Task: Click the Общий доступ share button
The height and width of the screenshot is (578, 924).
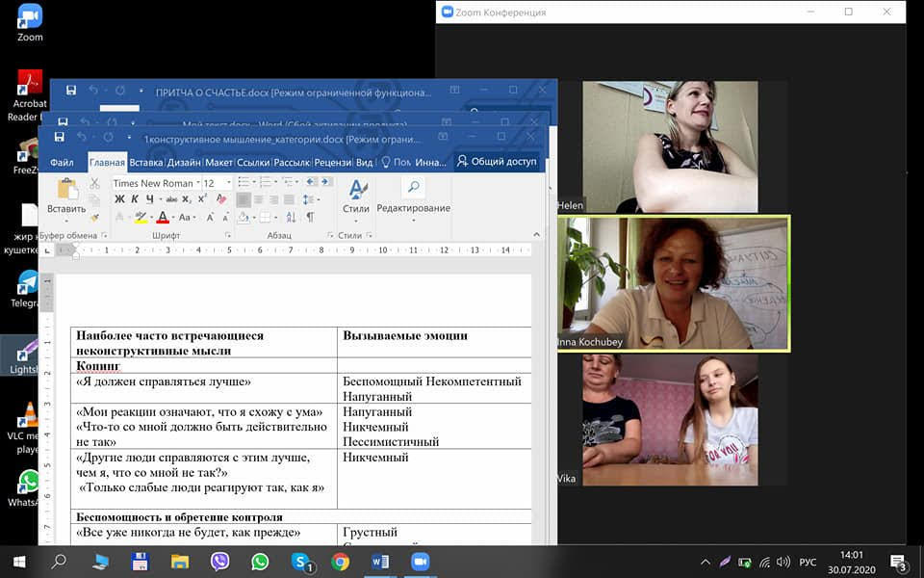Action: 498,161
